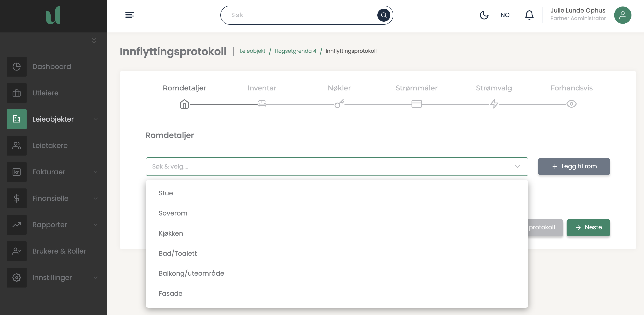Expand the Fakturaer submenu

tap(96, 172)
